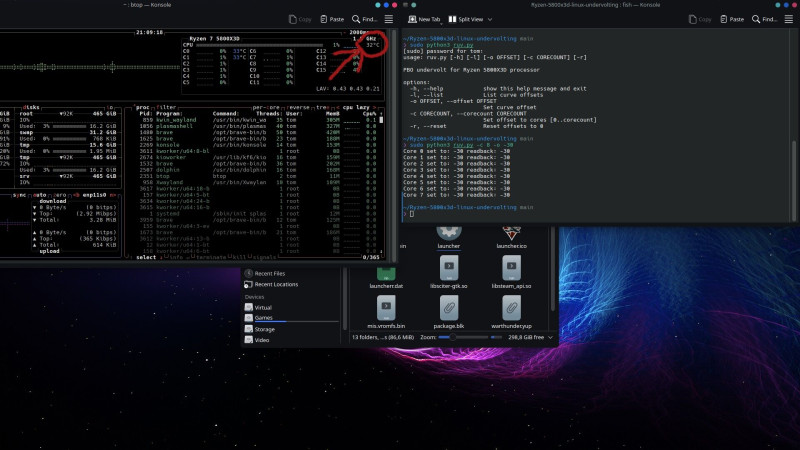Click the 'btop — Konsole' window title
This screenshot has height=450, width=800.
pyautogui.click(x=147, y=5)
